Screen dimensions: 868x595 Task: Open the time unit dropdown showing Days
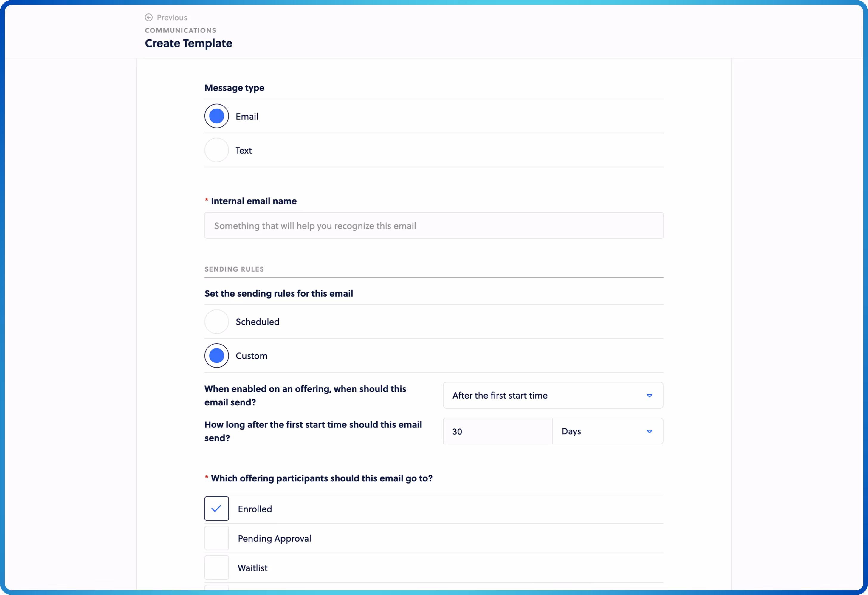click(x=607, y=431)
